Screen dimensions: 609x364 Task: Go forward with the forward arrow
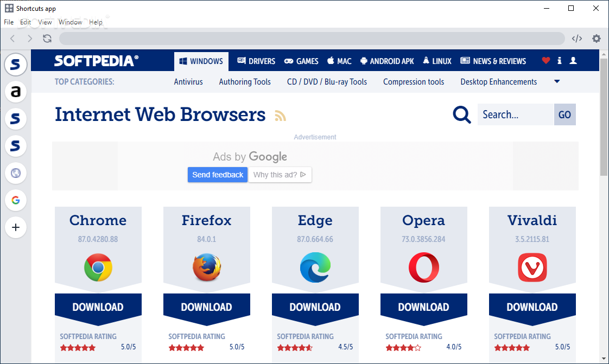coord(30,39)
